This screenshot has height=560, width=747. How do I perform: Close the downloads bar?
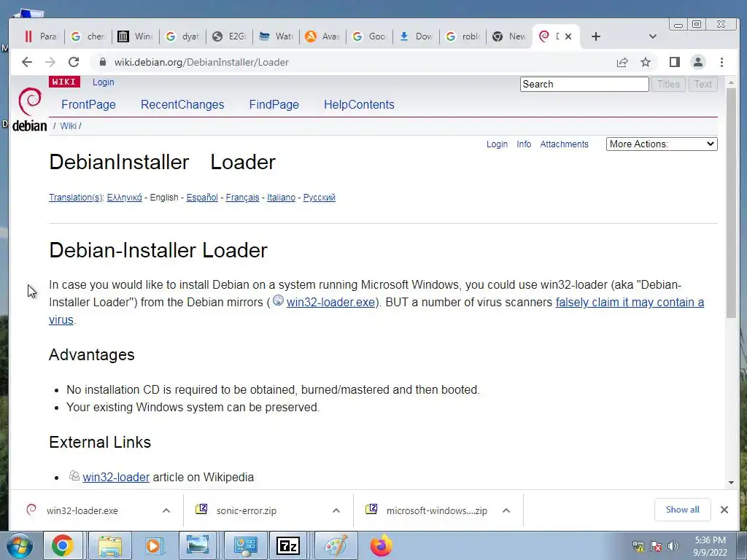(x=724, y=510)
